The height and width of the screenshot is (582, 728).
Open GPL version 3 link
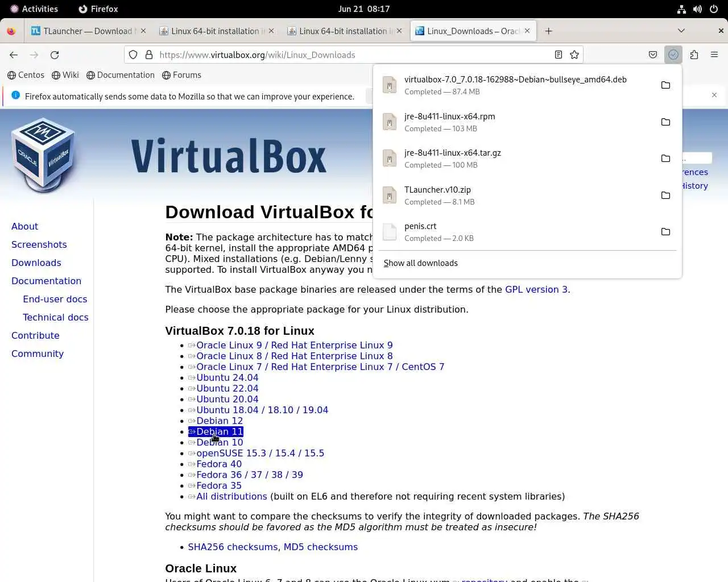536,289
